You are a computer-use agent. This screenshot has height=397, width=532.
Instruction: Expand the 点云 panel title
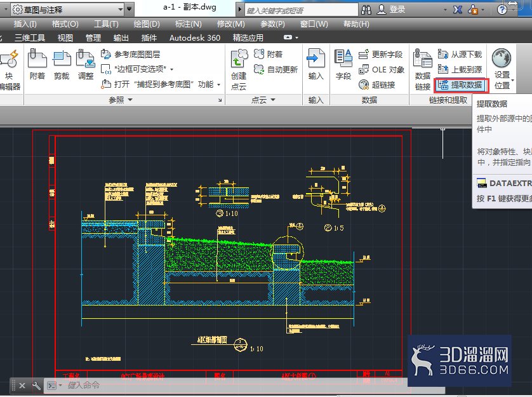point(263,100)
